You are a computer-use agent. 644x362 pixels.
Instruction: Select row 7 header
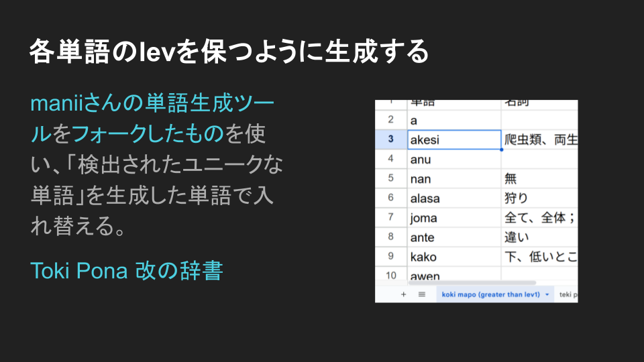[x=390, y=217]
